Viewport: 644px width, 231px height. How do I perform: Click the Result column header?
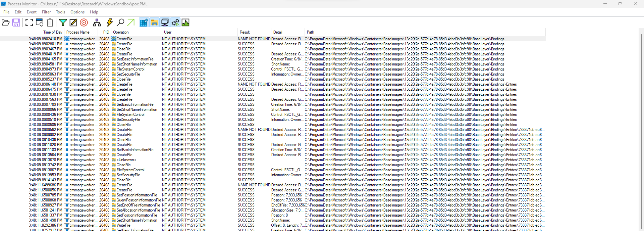click(254, 32)
